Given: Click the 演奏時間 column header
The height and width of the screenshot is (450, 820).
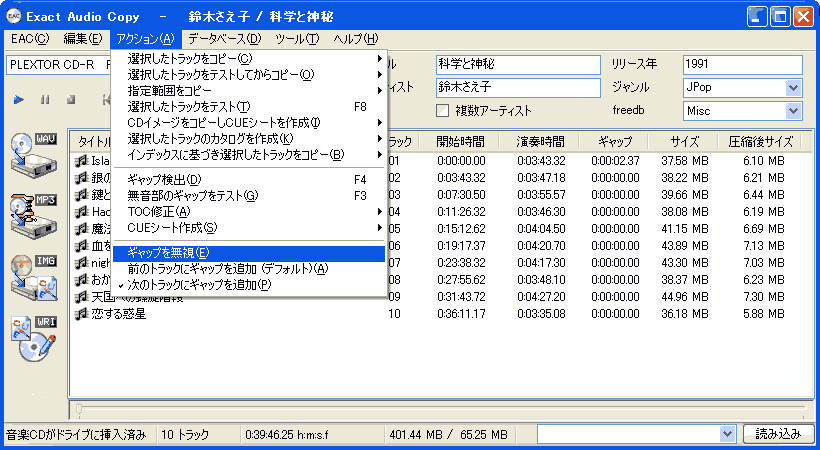Looking at the screenshot, I should tap(541, 141).
